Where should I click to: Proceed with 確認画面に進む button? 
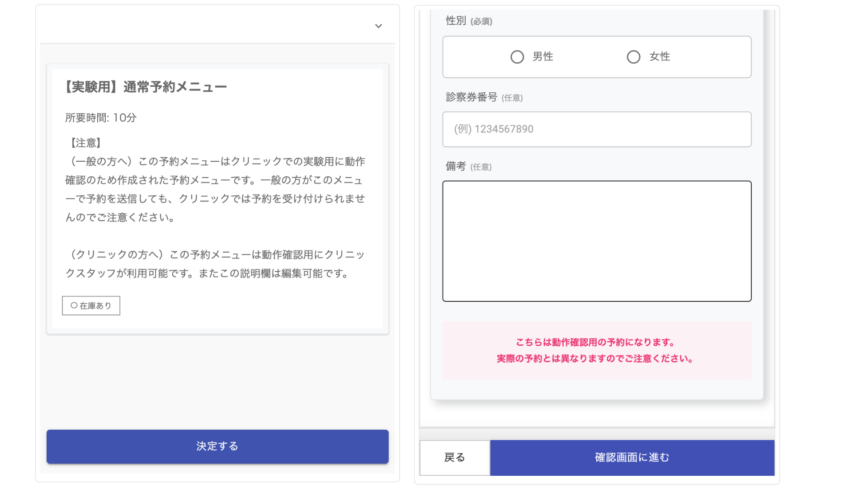coord(632,457)
